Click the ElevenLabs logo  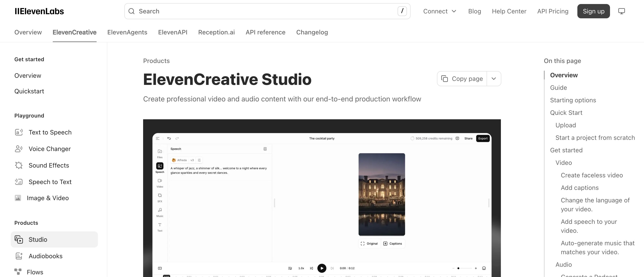coord(39,11)
